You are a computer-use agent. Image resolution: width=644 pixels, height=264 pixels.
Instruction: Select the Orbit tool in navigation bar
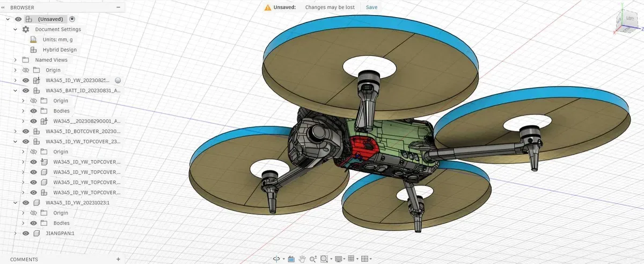pos(276,259)
